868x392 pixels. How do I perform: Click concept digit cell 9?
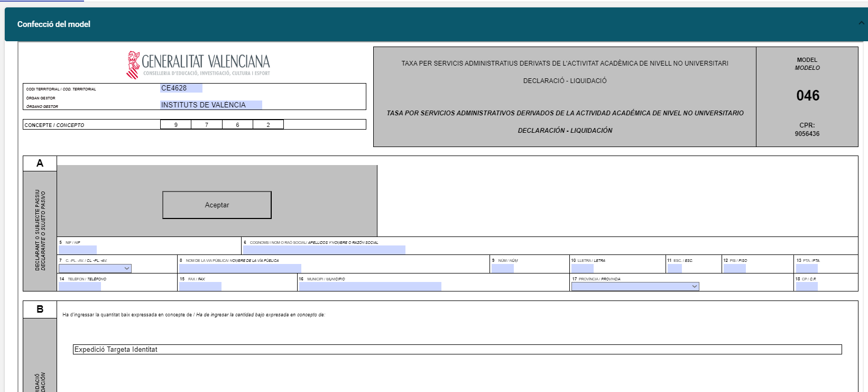176,125
